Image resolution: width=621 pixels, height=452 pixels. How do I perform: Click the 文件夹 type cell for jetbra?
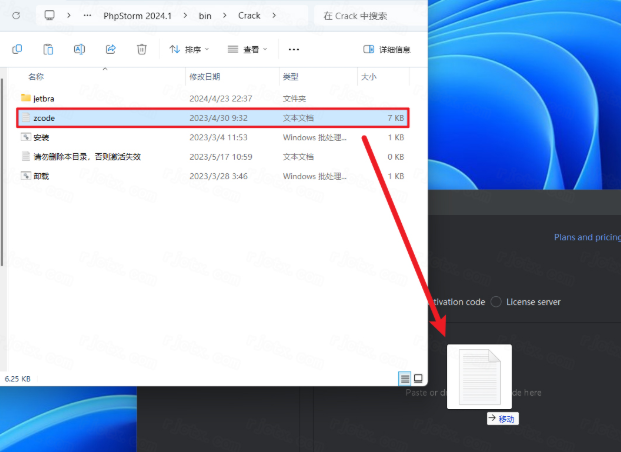(x=294, y=98)
